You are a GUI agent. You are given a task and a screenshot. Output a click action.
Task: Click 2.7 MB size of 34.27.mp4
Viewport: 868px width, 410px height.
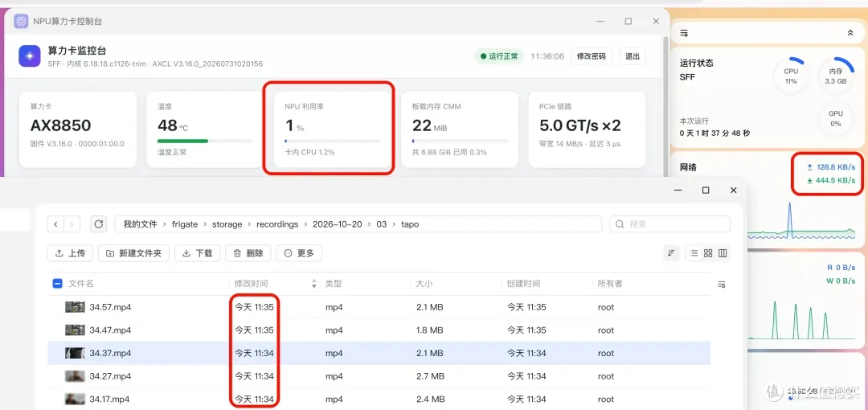pyautogui.click(x=429, y=376)
